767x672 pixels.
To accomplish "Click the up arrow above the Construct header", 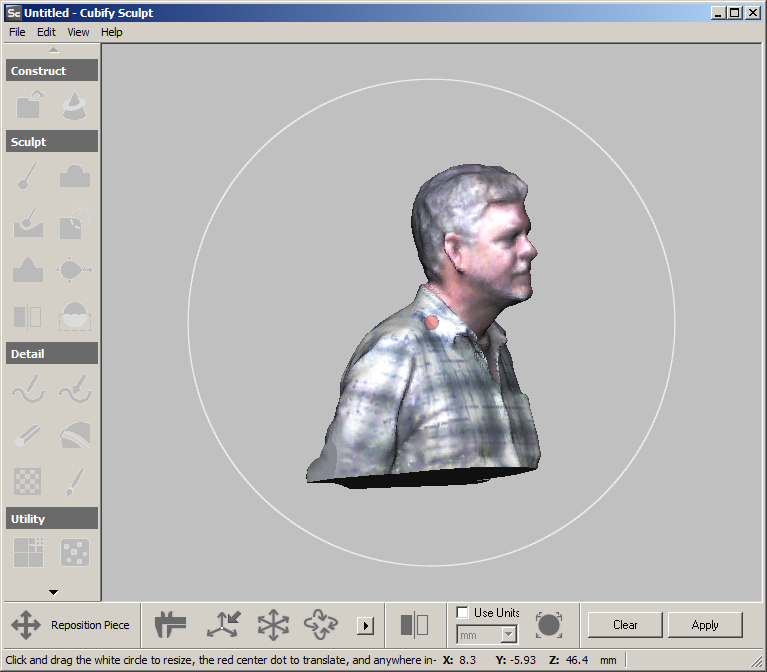I will pyautogui.click(x=54, y=50).
